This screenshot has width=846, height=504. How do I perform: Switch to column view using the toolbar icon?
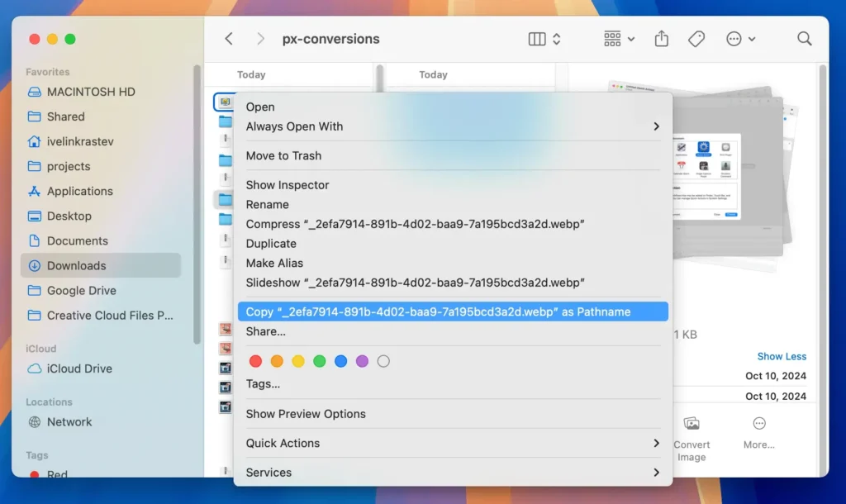[536, 39]
